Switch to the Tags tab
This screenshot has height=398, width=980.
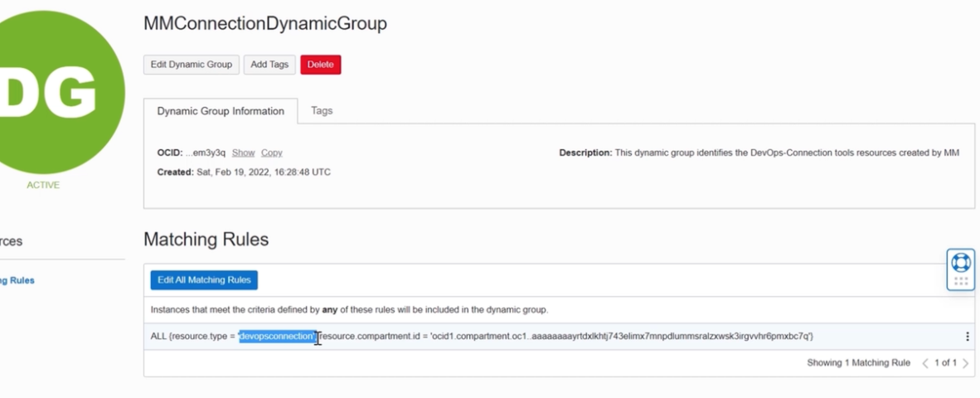pyautogui.click(x=322, y=110)
